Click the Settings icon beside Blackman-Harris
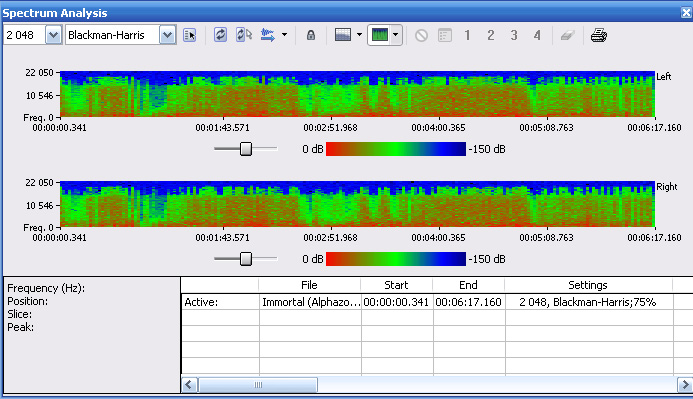Viewport: 693px width, 399px height. [190, 35]
